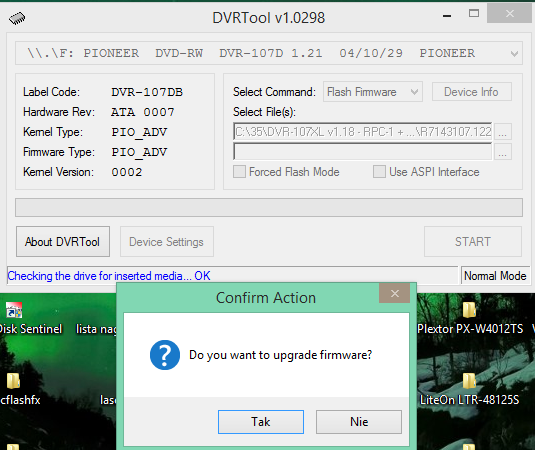Maximize the DVRTool window
This screenshot has width=535, height=450.
pos(474,14)
